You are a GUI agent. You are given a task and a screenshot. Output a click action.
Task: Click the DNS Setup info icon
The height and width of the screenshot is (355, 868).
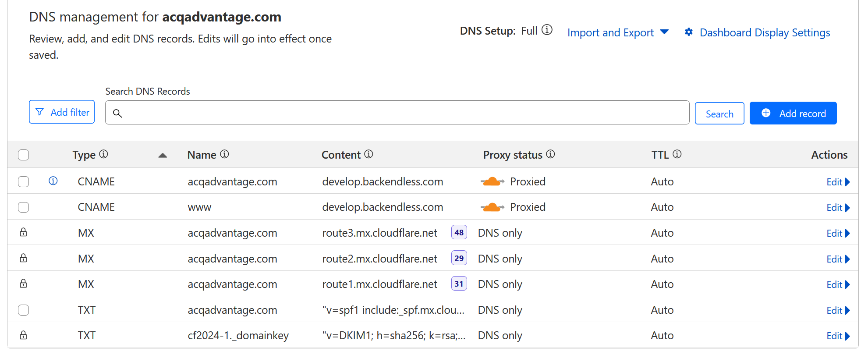coord(547,30)
